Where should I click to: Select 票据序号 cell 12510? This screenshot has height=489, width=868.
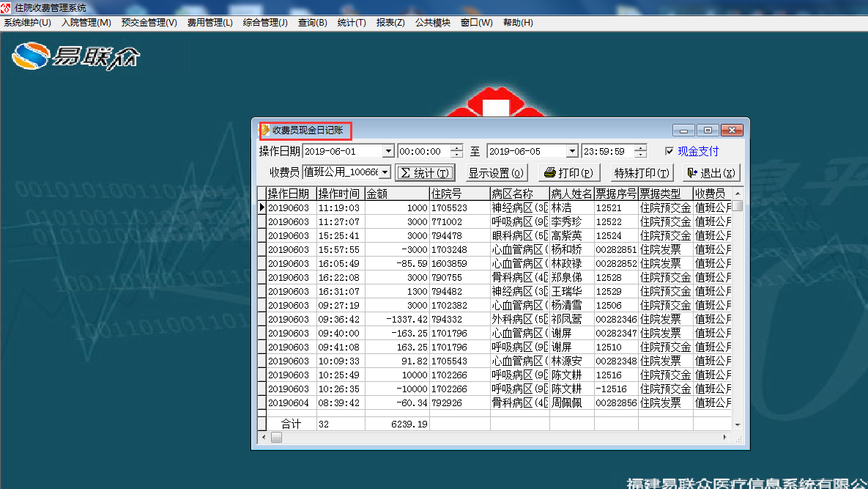coord(616,348)
